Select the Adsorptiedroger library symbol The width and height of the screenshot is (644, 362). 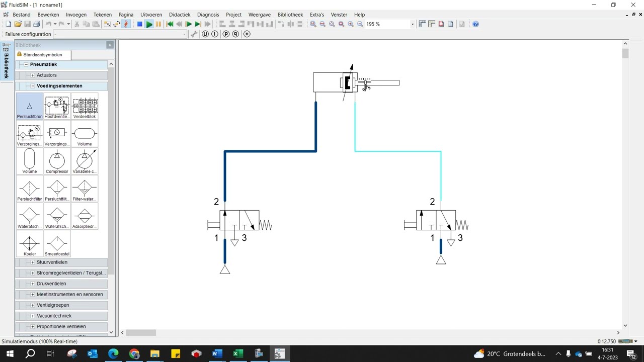tap(85, 216)
